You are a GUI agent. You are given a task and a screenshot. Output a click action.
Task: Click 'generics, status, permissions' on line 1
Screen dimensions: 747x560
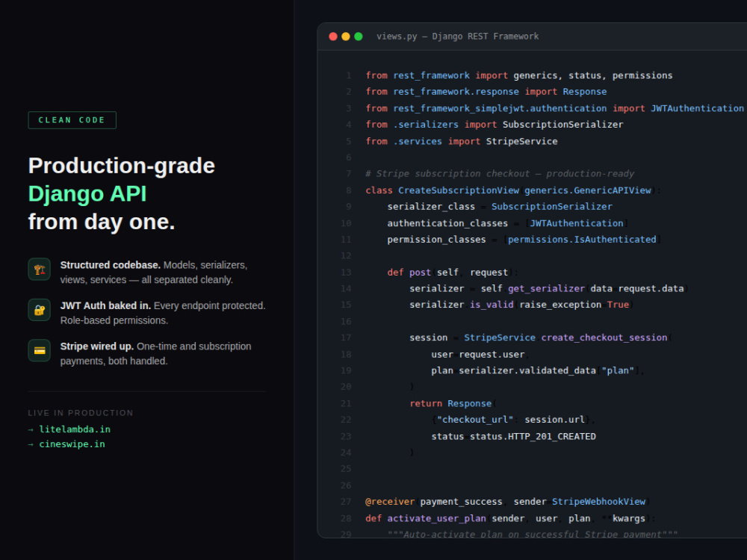593,75
